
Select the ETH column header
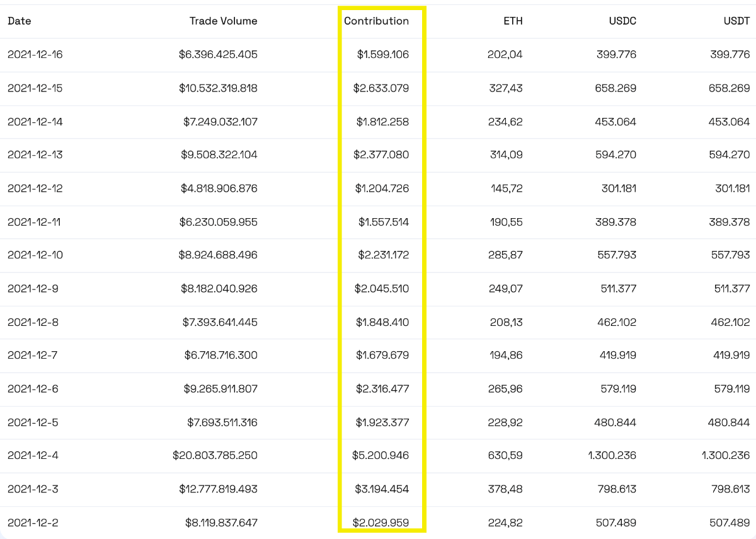pyautogui.click(x=512, y=21)
